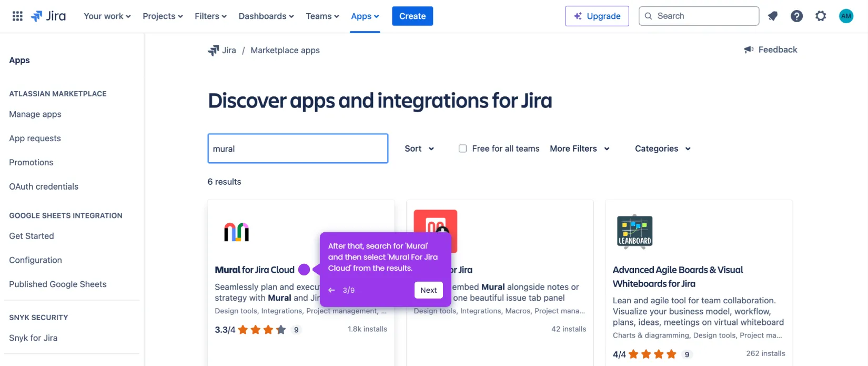The width and height of the screenshot is (868, 366).
Task: Click the purple hotspot beside Mural title
Action: pyautogui.click(x=304, y=270)
